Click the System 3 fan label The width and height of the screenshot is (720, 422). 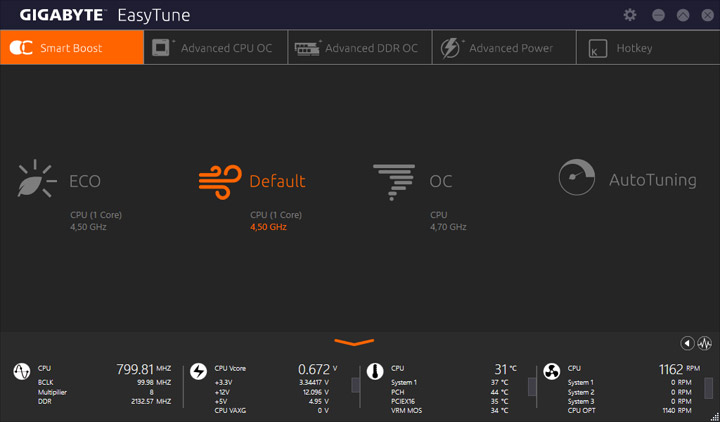coord(581,401)
